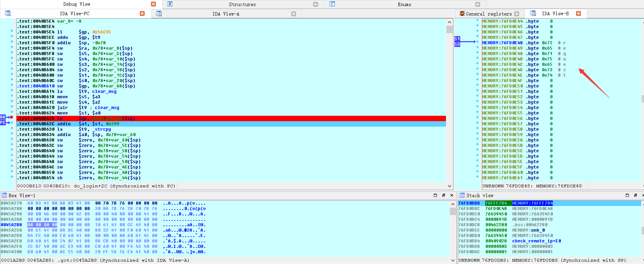Toggle breakpoint dot at address 0040B5EC
This screenshot has width=644, height=264.
tap(12, 36)
